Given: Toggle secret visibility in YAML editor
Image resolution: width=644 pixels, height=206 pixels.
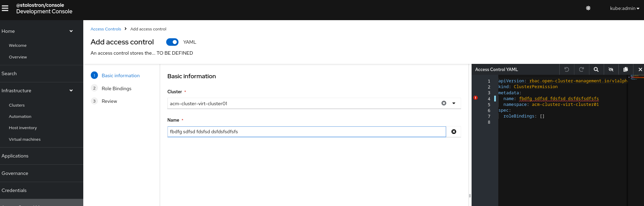Looking at the screenshot, I should tap(611, 69).
